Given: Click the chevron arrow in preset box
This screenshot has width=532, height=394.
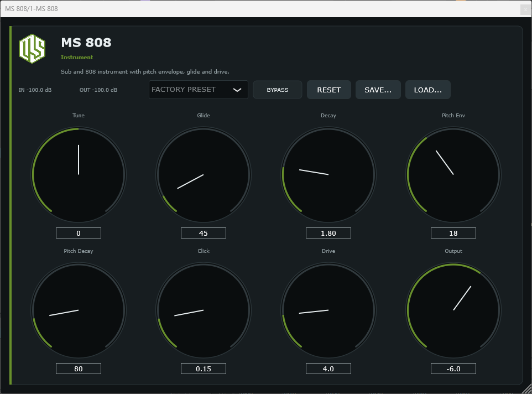Looking at the screenshot, I should (237, 90).
